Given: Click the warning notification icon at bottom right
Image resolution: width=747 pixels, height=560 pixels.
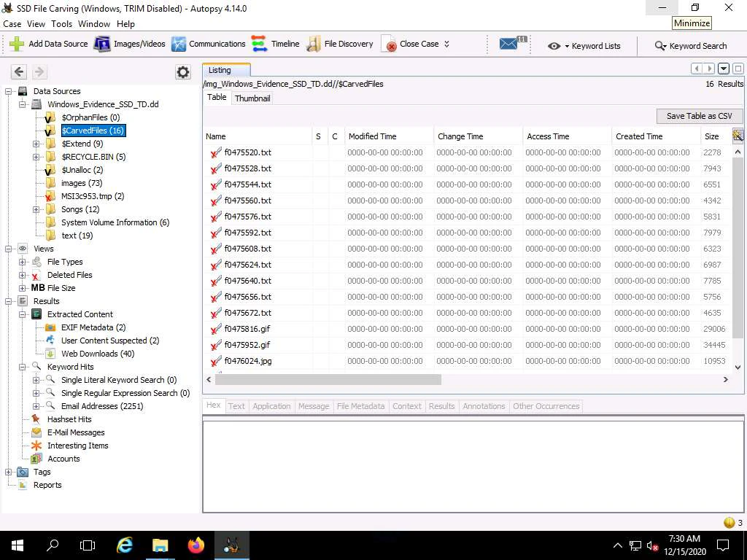Looking at the screenshot, I should coord(729,522).
